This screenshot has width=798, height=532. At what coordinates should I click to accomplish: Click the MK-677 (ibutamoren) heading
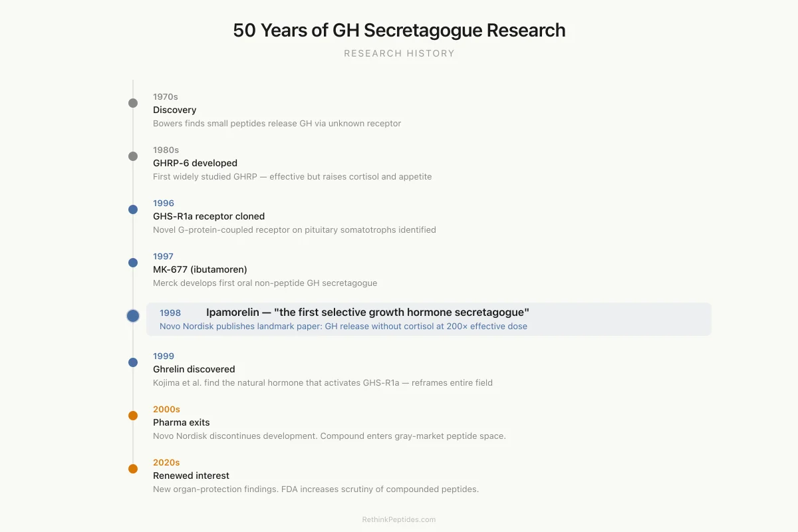point(200,269)
